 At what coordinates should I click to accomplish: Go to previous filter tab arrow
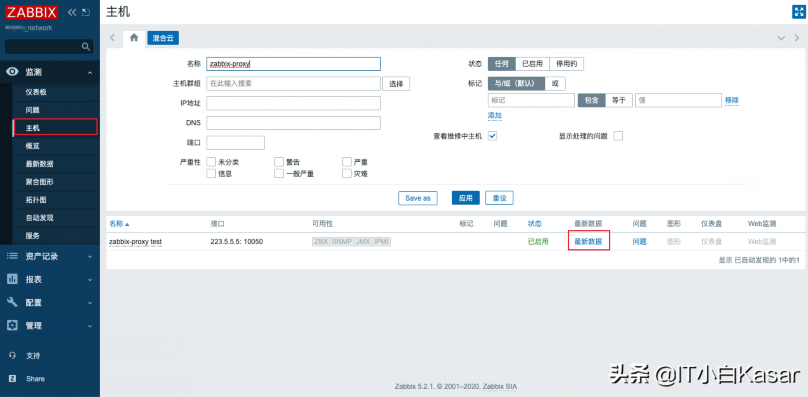click(112, 38)
